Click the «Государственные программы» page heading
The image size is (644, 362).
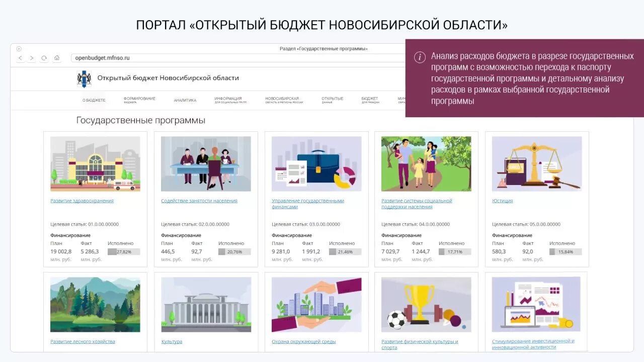[x=141, y=121]
